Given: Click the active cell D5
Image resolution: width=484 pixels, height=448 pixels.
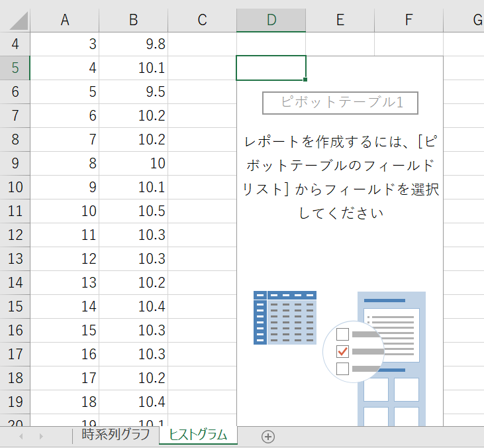Looking at the screenshot, I should [x=271, y=68].
